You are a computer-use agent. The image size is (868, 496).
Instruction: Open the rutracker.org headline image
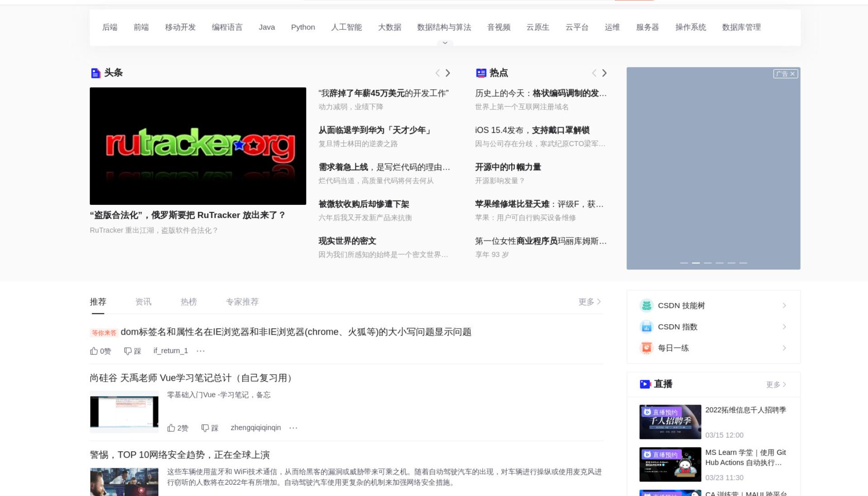tap(198, 146)
